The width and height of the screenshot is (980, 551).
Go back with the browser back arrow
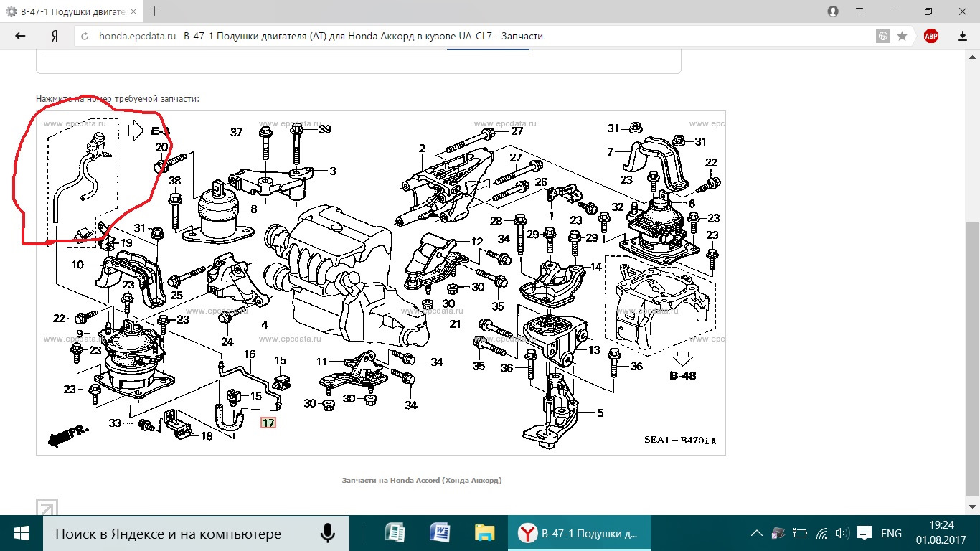point(19,36)
